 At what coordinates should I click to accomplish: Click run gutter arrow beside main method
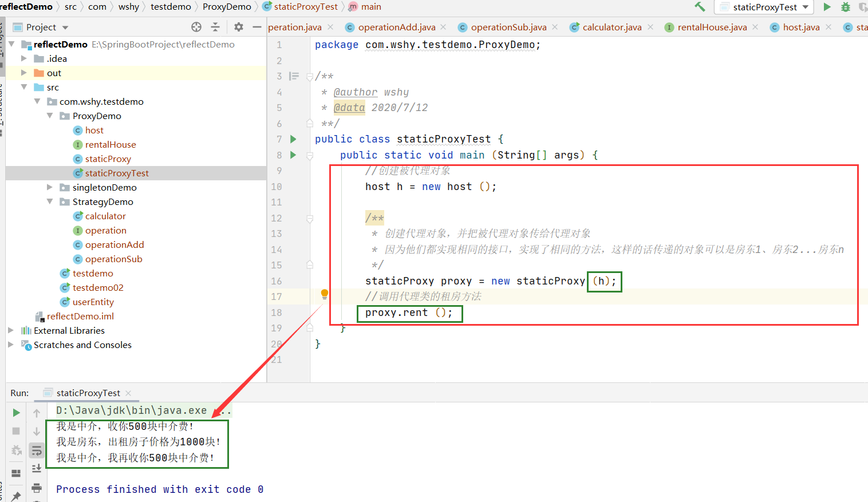293,155
